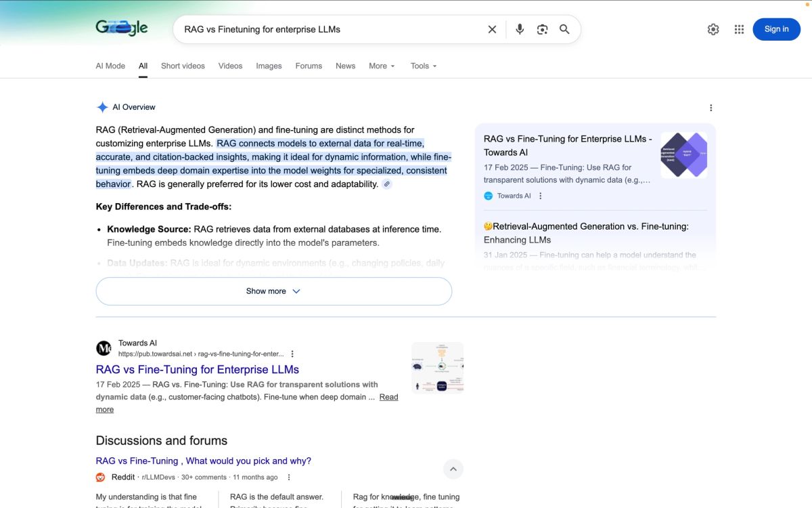Click inside the search query field

pos(332,29)
